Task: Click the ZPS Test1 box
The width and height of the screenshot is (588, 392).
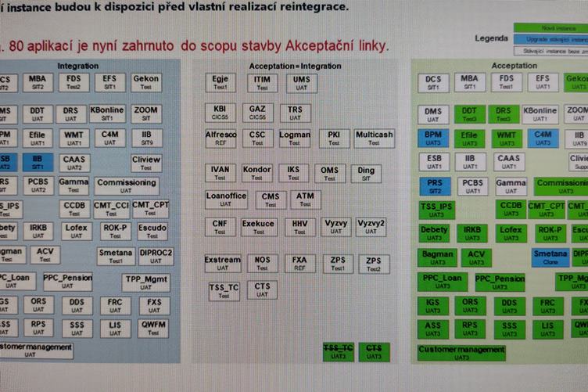Action: [338, 264]
